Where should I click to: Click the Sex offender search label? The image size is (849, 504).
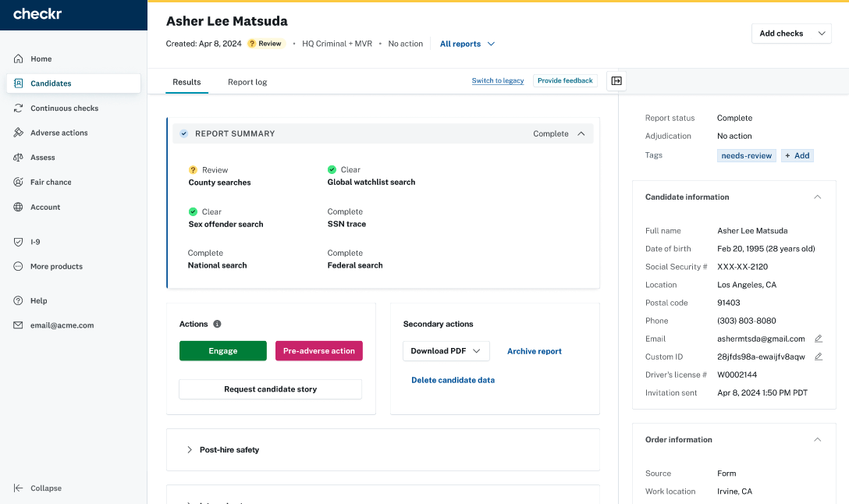coord(226,224)
